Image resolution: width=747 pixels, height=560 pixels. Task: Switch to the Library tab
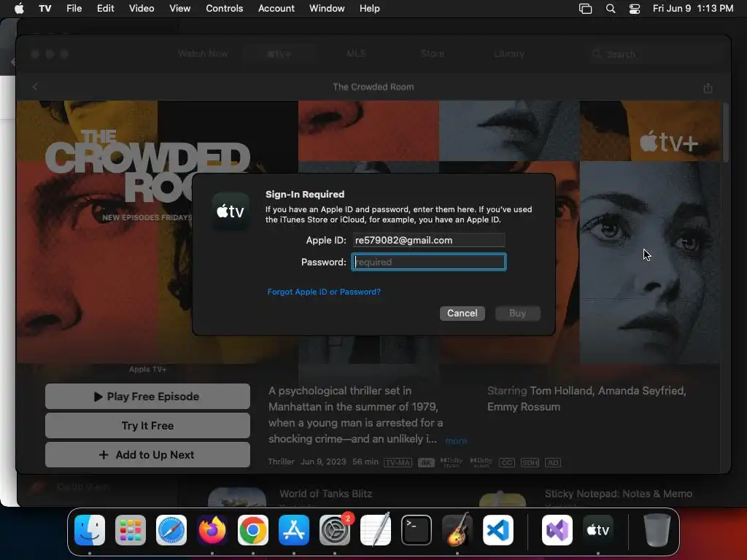(508, 54)
